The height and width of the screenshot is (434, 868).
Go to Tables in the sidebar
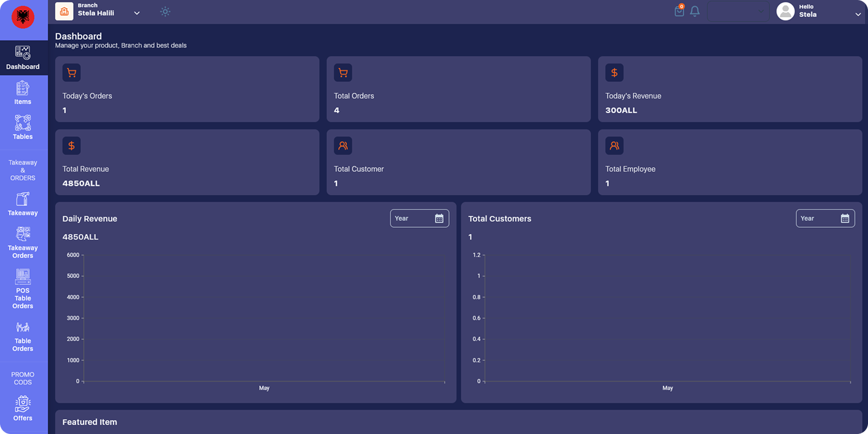pos(23,127)
